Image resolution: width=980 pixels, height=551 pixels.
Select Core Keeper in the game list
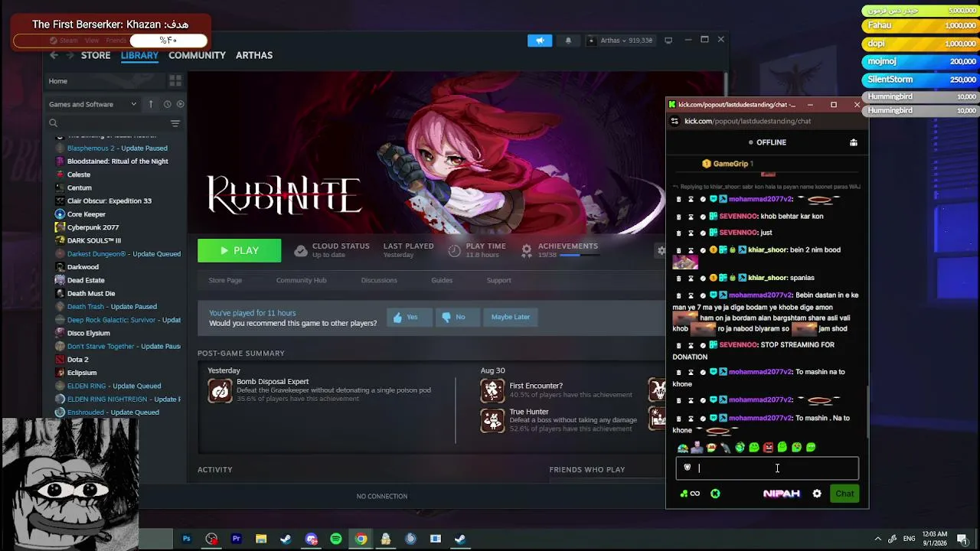pos(86,214)
